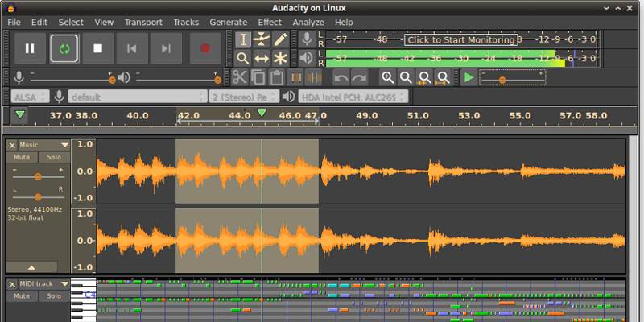Open the Effect menu
Viewport: 644px width, 322px height.
(270, 23)
